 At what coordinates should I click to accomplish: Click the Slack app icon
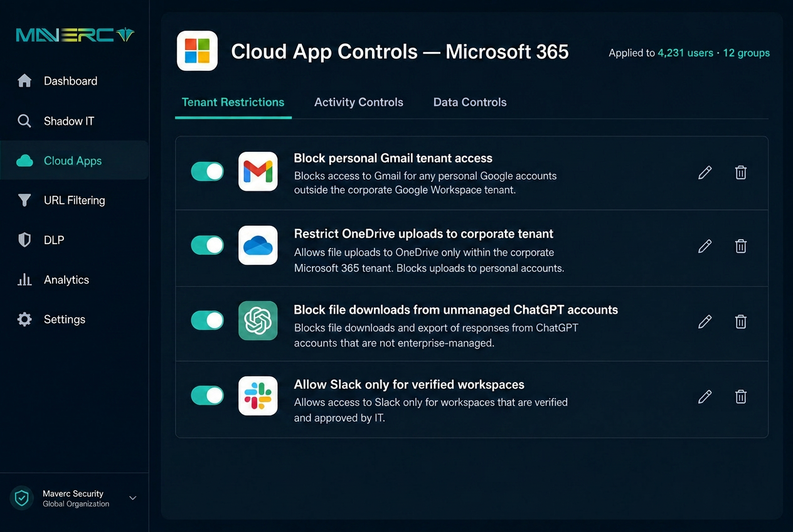[x=258, y=396]
